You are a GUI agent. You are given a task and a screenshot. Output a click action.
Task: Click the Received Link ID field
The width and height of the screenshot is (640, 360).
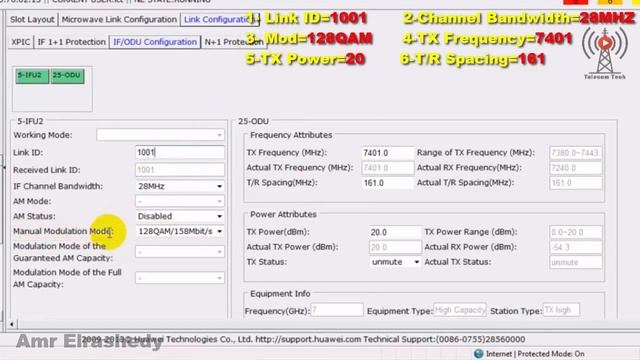180,170
